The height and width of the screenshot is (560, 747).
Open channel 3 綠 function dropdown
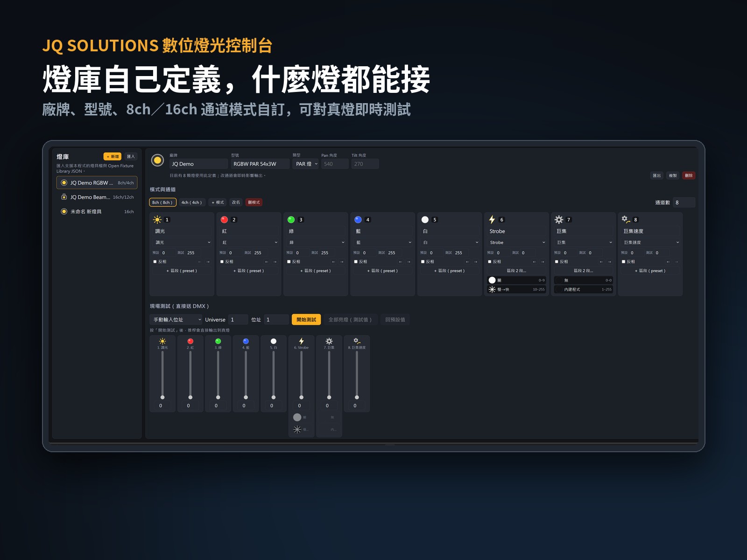tap(316, 242)
